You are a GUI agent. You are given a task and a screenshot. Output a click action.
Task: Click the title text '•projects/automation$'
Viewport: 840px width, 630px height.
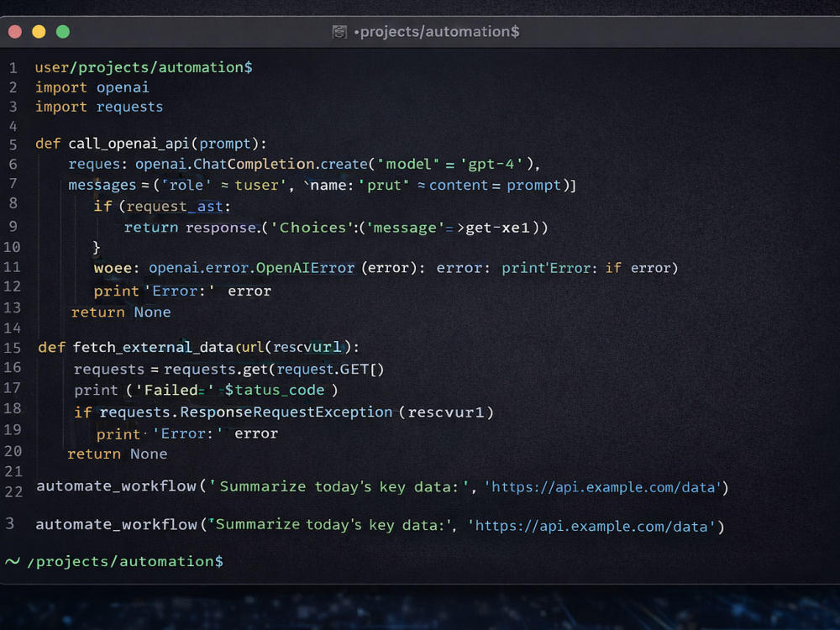(437, 32)
